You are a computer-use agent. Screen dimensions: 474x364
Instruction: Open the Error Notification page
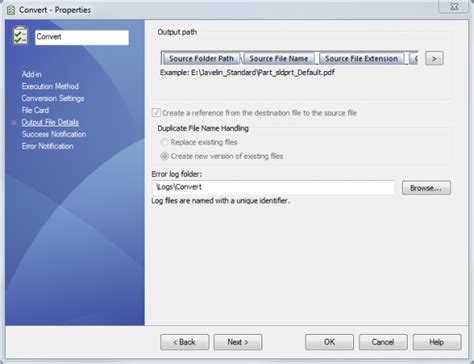[48, 146]
